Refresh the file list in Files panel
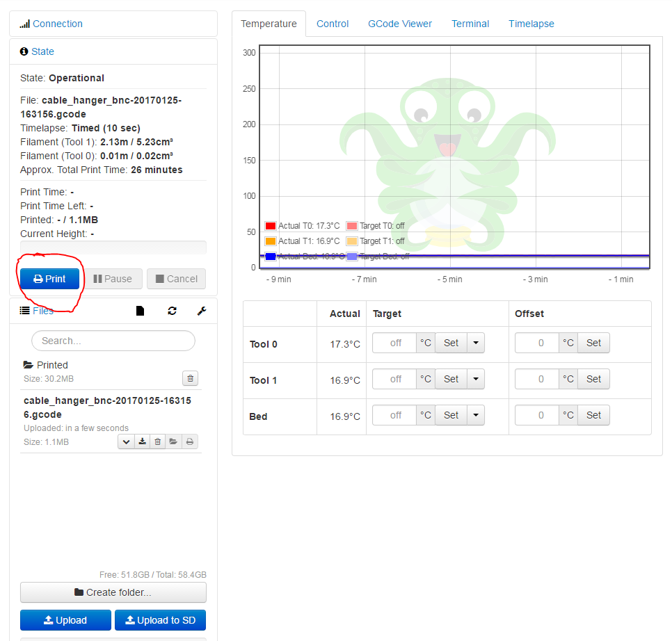This screenshot has width=672, height=641. tap(172, 311)
